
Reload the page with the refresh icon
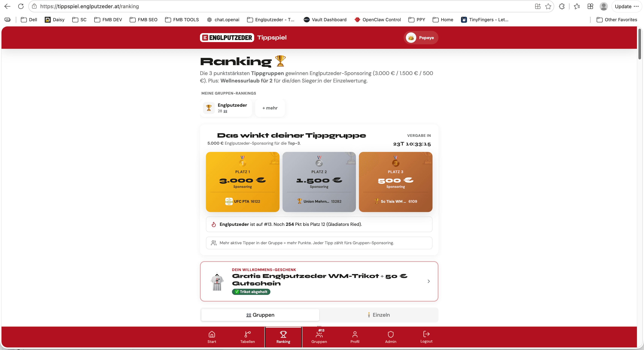(x=21, y=7)
